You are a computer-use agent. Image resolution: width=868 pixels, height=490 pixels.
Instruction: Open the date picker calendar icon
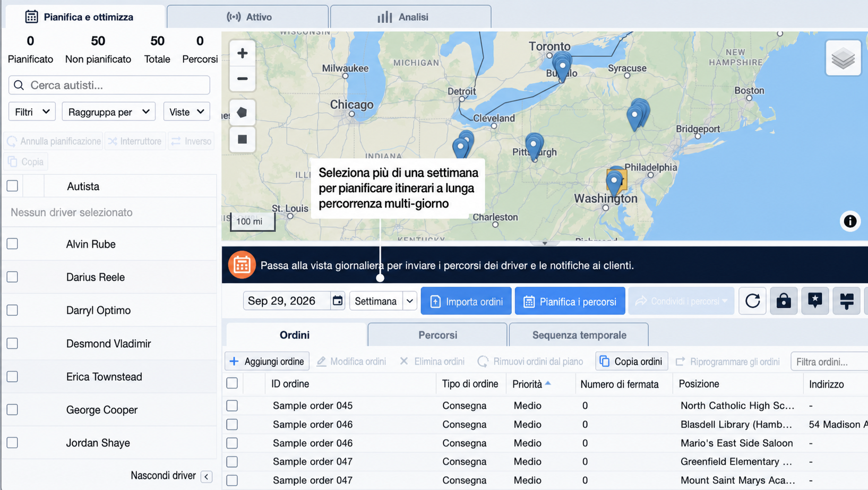click(338, 301)
